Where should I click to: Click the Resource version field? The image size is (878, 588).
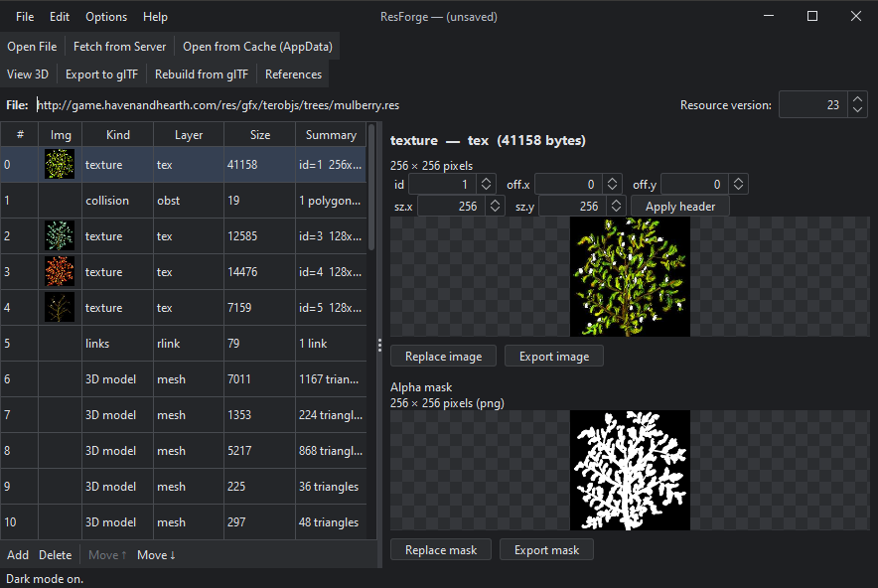point(813,104)
